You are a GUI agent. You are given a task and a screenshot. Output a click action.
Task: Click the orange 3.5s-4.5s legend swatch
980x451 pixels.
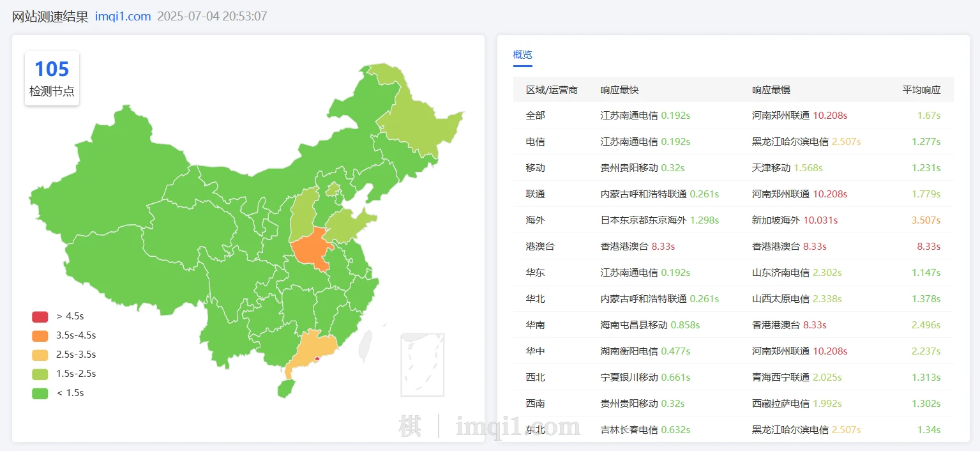(40, 336)
